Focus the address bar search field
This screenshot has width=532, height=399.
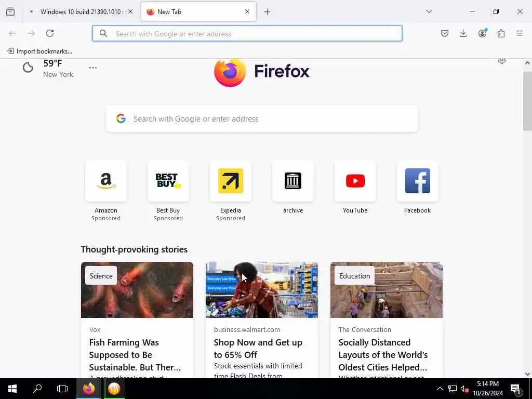coord(247,33)
